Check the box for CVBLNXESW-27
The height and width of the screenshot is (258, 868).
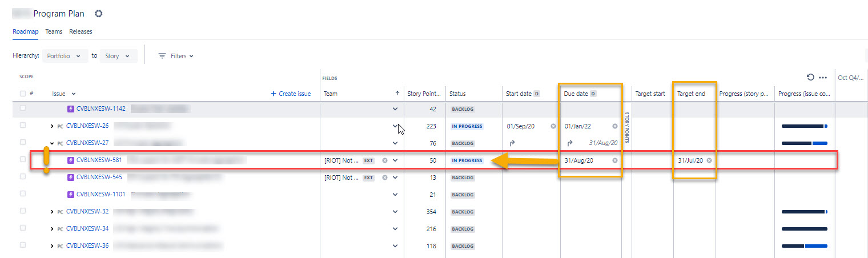coord(23,142)
